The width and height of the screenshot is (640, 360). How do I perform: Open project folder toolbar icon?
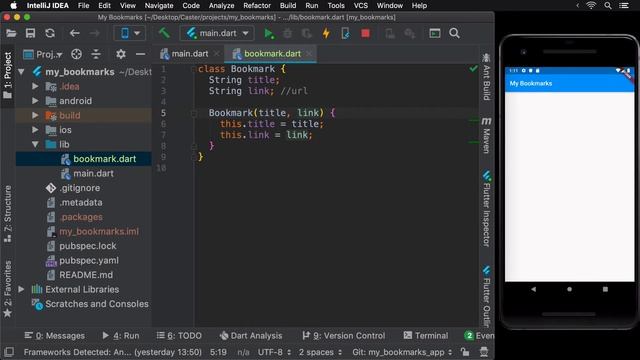[x=11, y=33]
